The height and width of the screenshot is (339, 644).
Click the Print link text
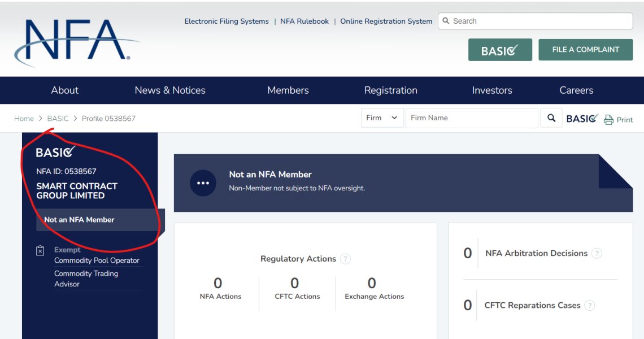pos(625,120)
